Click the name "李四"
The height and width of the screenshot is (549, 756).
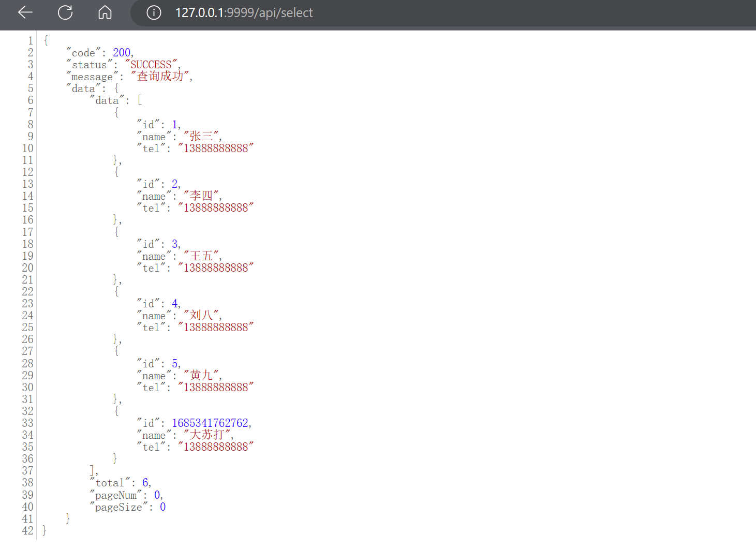tap(201, 196)
